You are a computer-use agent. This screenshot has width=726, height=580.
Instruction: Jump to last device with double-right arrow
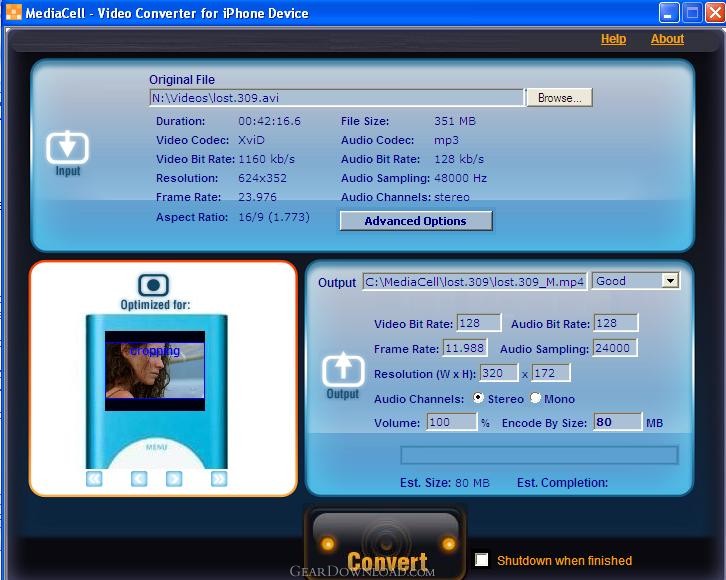pos(219,478)
